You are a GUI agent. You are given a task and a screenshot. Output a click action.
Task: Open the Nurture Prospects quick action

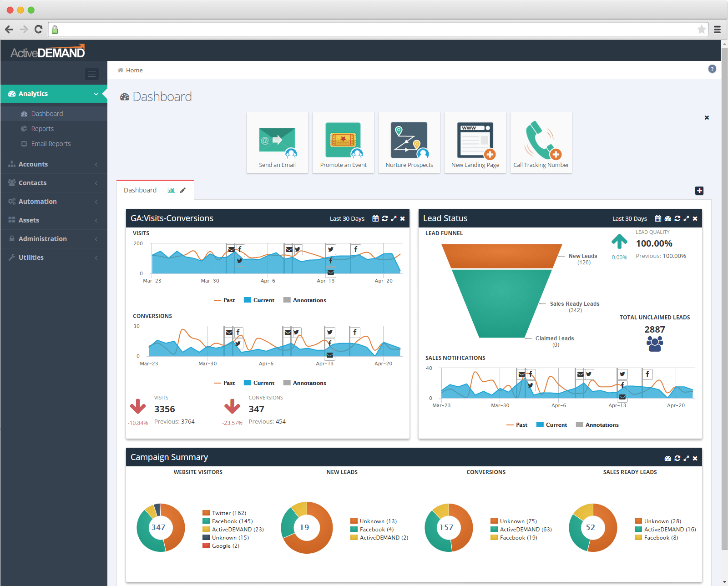409,143
